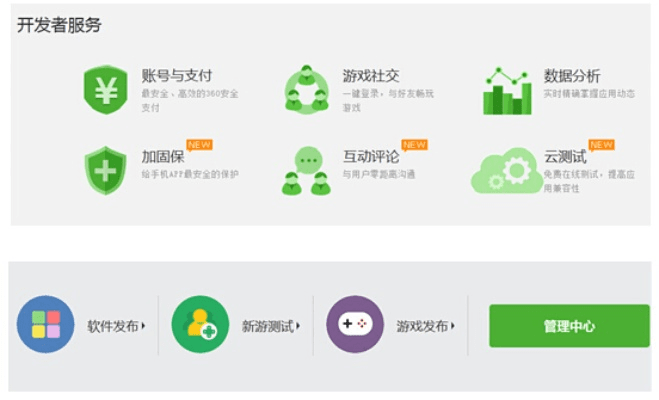The width and height of the screenshot is (659, 400).
Task: Select the 互动评论 service title
Action: pos(371,157)
